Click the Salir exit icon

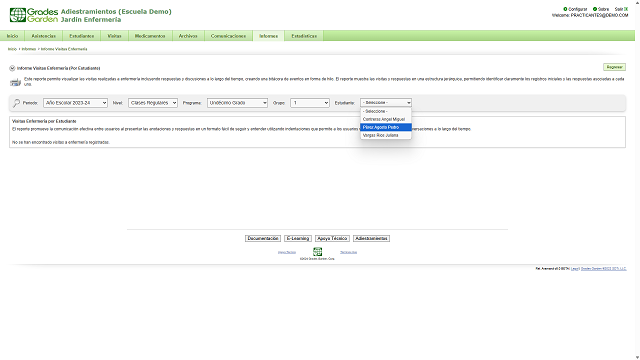point(626,9)
